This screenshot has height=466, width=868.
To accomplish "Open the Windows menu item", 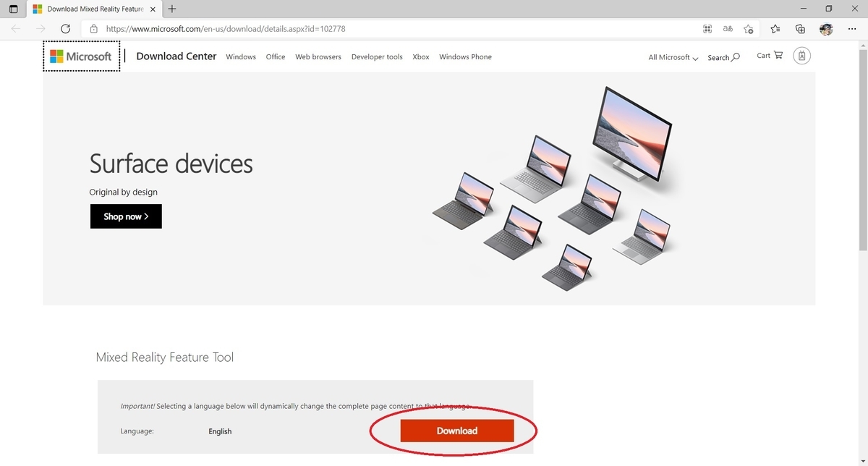I will (x=241, y=56).
